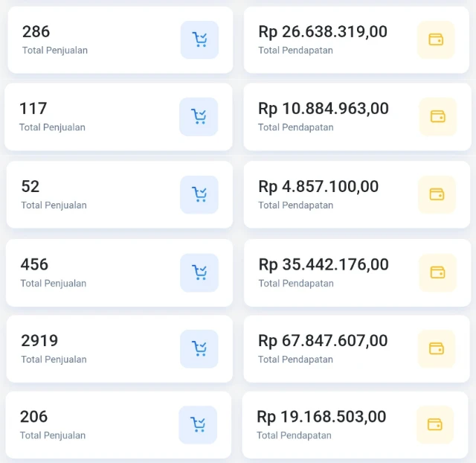Click wallet icon next to Rp 67.847.607,00

pyautogui.click(x=437, y=348)
